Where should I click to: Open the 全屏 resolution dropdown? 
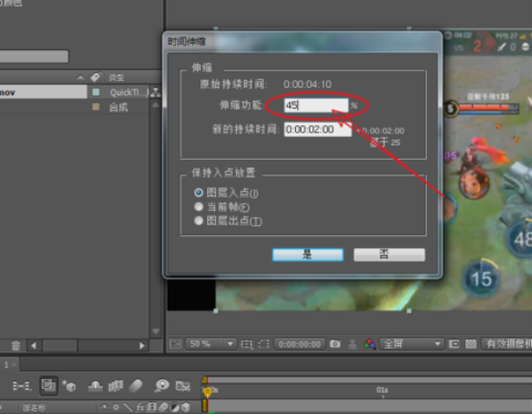(412, 344)
